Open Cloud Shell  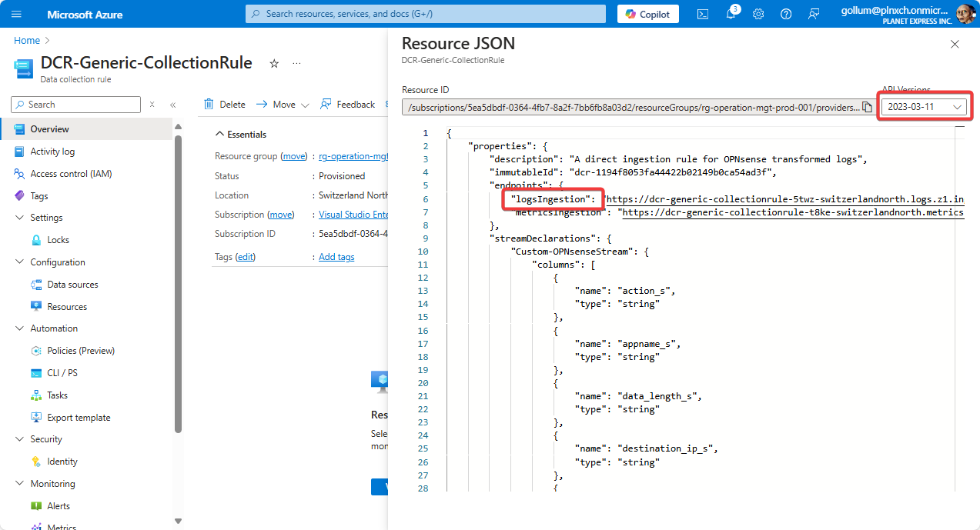click(x=702, y=13)
